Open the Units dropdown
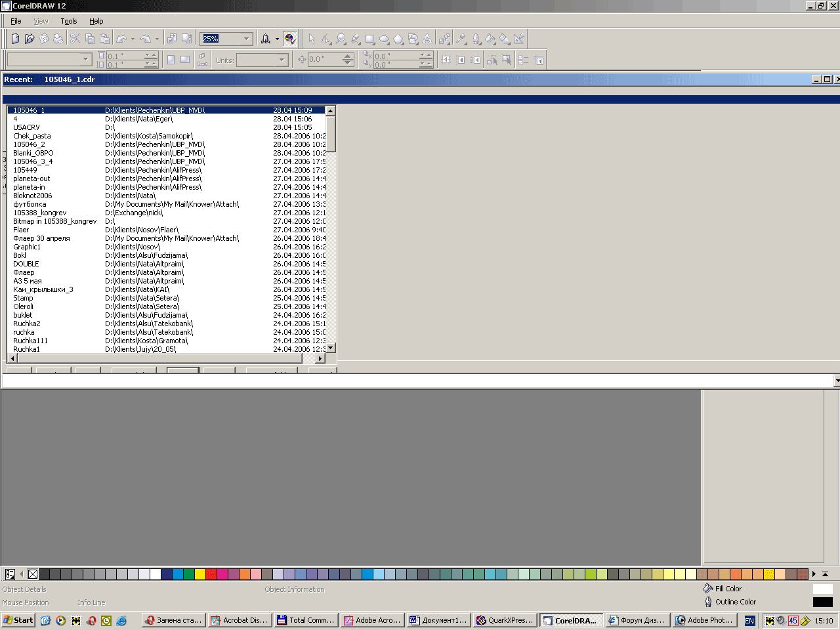 282,60
